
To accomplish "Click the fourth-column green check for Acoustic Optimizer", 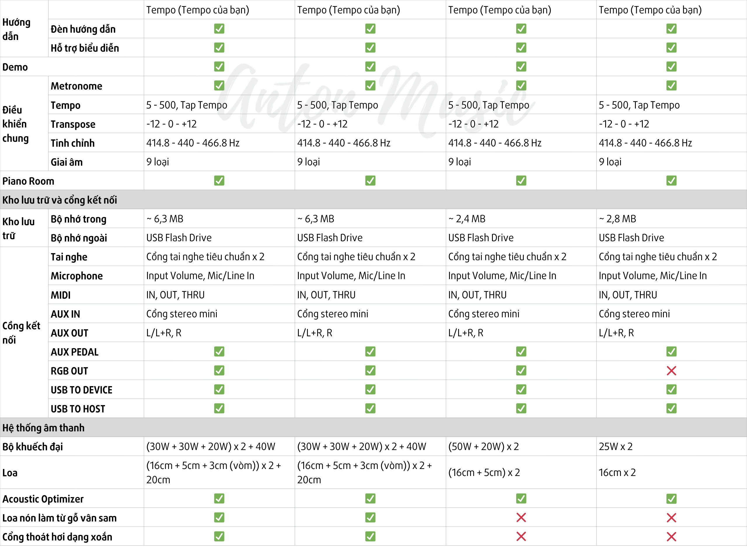I will click(671, 498).
